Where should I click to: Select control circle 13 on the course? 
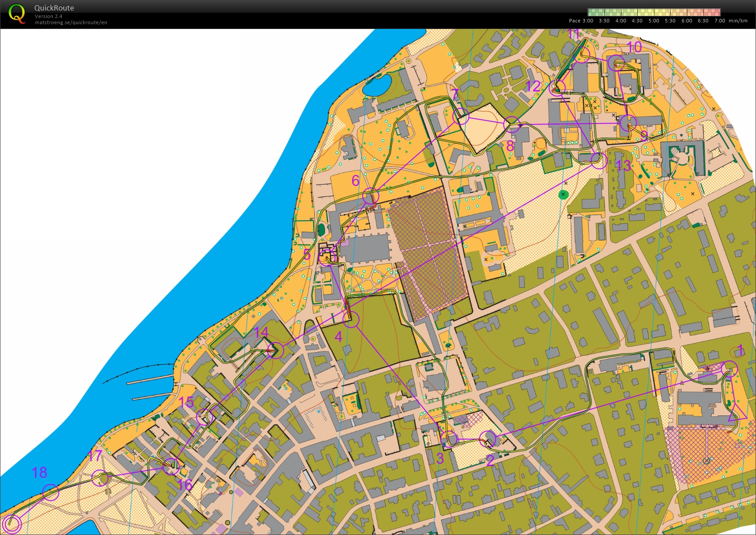599,160
